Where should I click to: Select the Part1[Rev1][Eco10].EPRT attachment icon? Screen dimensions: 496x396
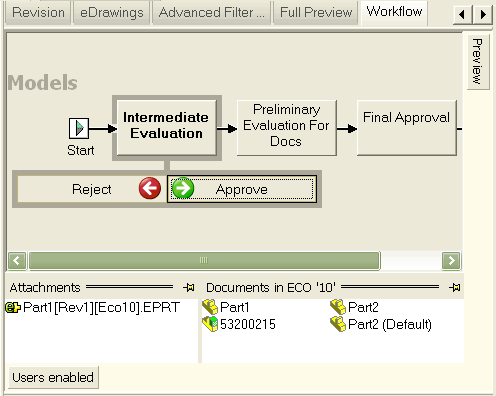point(13,307)
